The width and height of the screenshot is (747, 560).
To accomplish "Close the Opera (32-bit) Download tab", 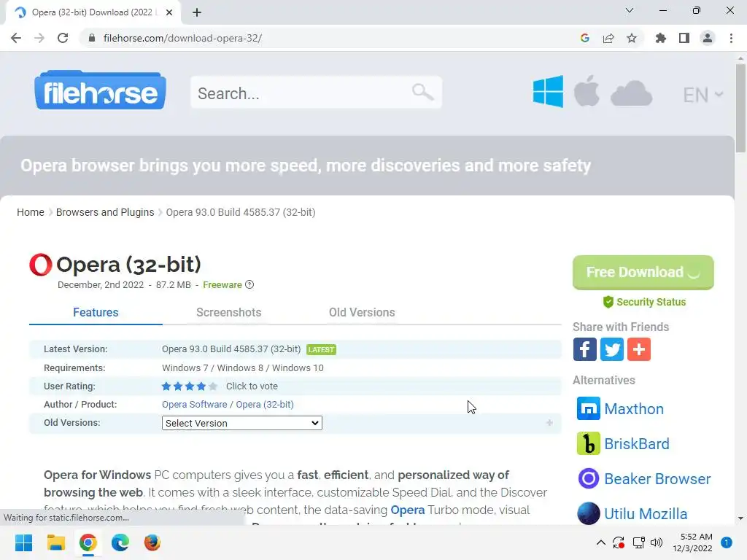I will pyautogui.click(x=169, y=12).
